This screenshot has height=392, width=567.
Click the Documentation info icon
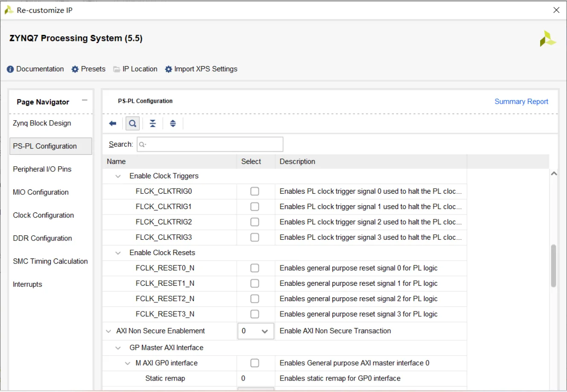[x=10, y=69]
